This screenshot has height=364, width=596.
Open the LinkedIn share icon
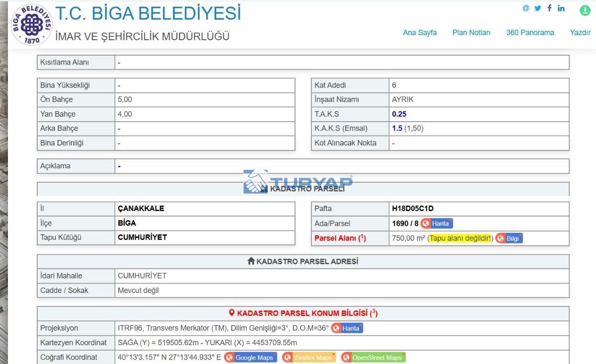(561, 8)
